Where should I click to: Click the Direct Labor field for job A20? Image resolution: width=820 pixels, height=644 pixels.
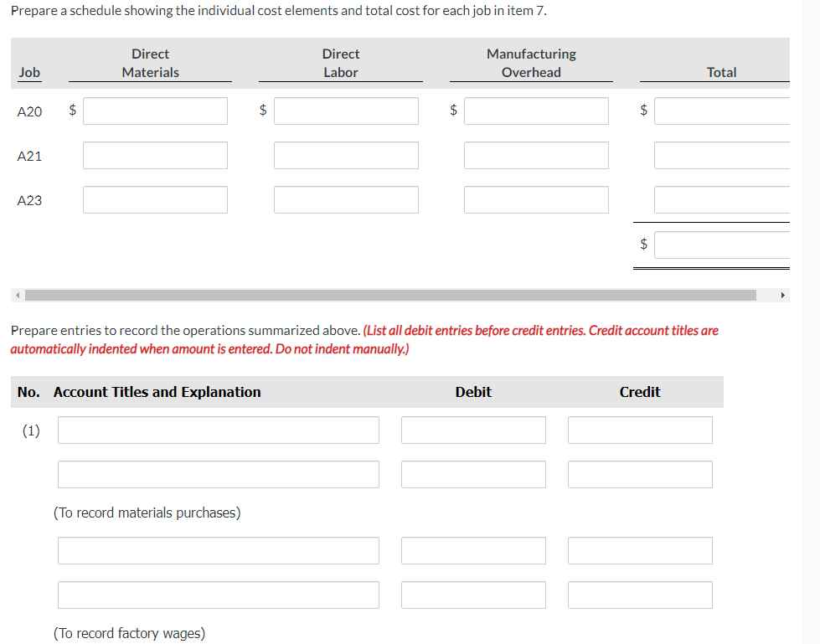coord(346,110)
